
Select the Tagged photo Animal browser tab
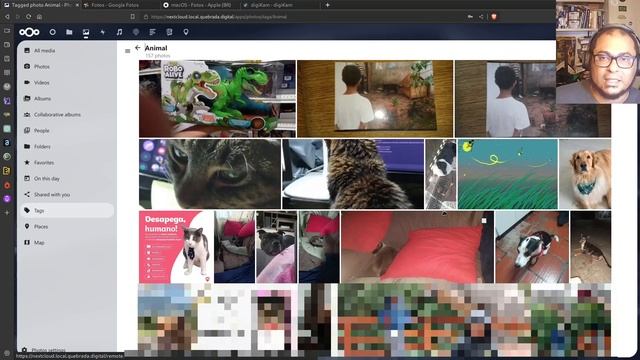pyautogui.click(x=41, y=5)
